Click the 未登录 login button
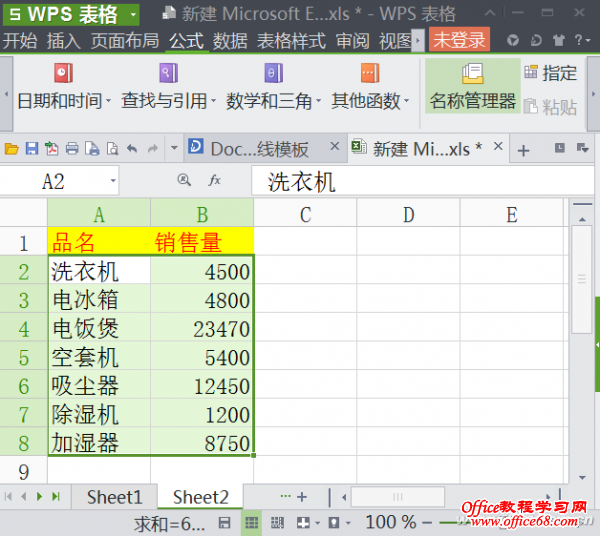 [x=458, y=41]
